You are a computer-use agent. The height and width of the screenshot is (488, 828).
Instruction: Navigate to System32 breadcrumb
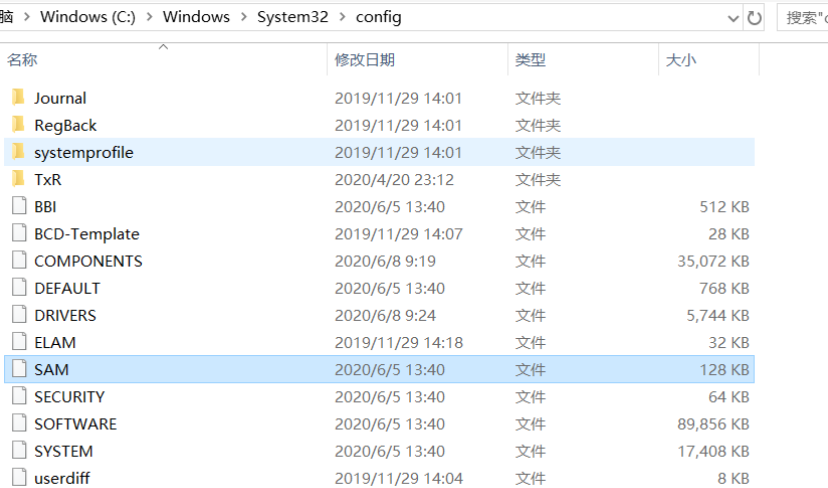(293, 17)
